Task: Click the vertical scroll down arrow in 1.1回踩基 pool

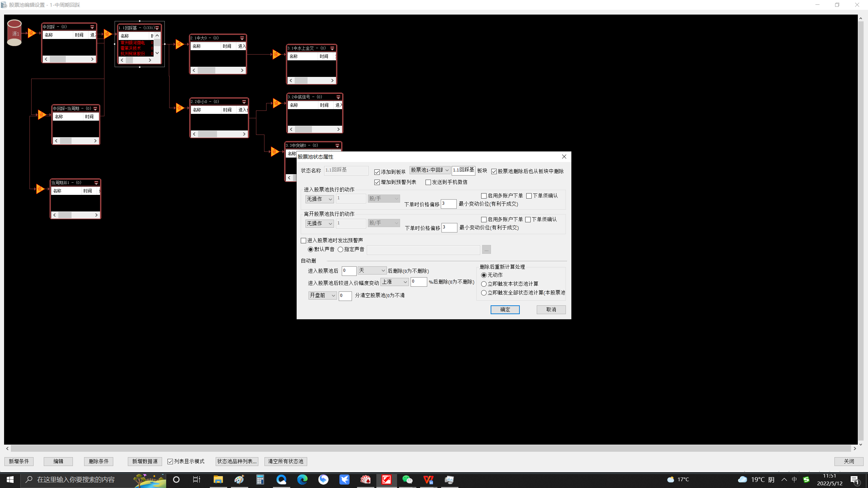Action: 157,53
